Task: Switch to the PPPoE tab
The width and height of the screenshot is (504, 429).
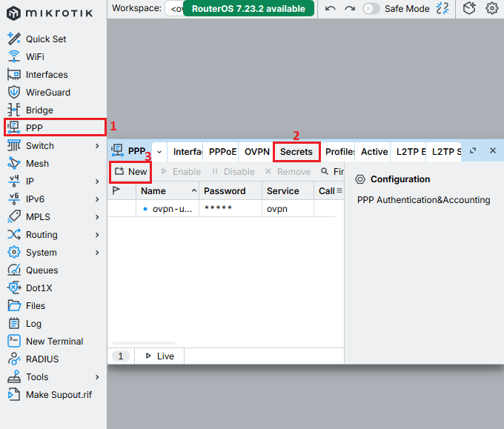Action: [222, 152]
